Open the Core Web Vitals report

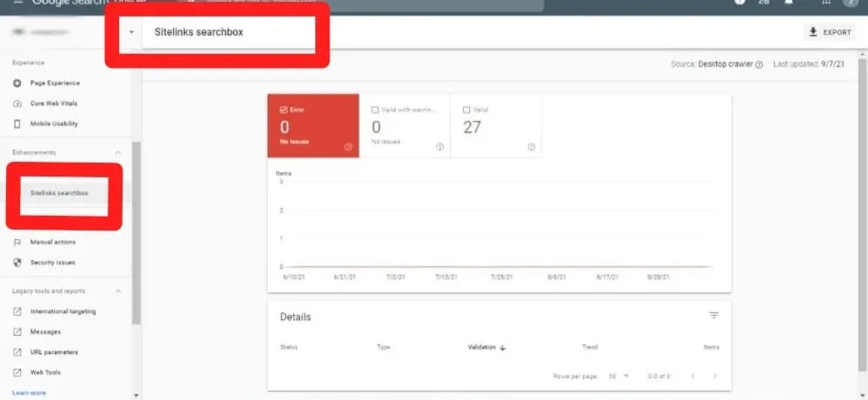[54, 103]
